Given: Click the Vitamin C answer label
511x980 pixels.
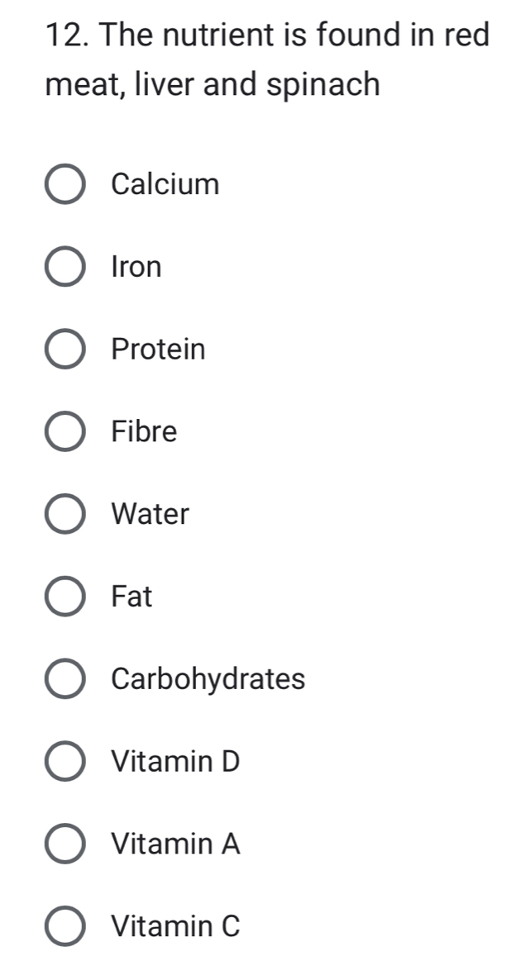Looking at the screenshot, I should [175, 927].
